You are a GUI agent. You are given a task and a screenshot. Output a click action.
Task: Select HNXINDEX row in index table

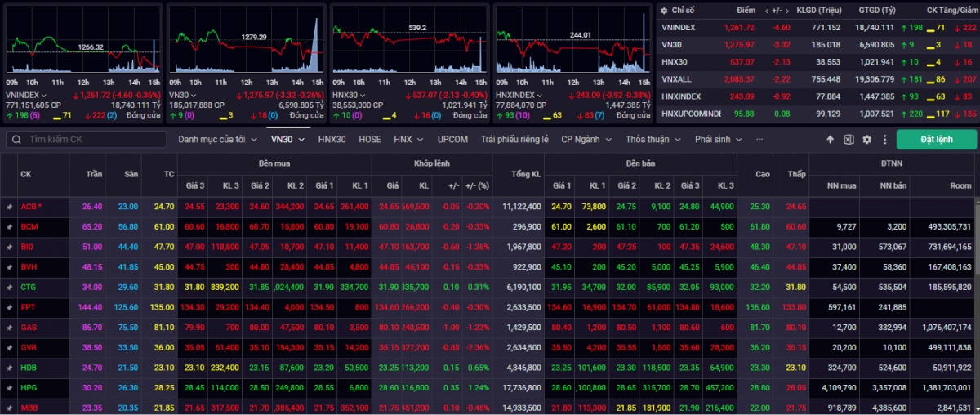pyautogui.click(x=817, y=96)
